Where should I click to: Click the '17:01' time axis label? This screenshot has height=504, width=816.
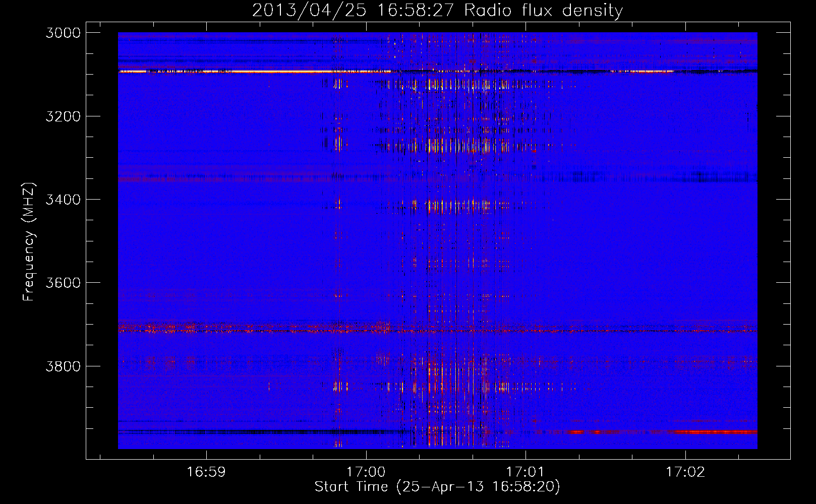click(x=526, y=472)
